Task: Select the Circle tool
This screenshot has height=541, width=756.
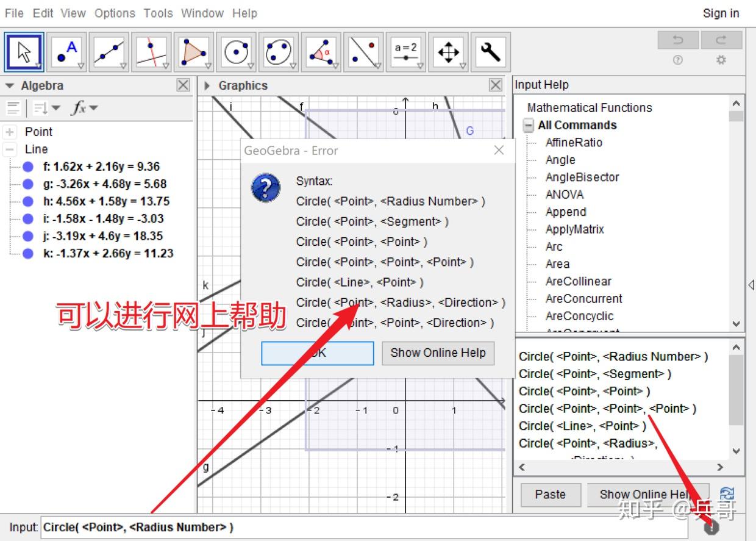Action: coord(237,52)
